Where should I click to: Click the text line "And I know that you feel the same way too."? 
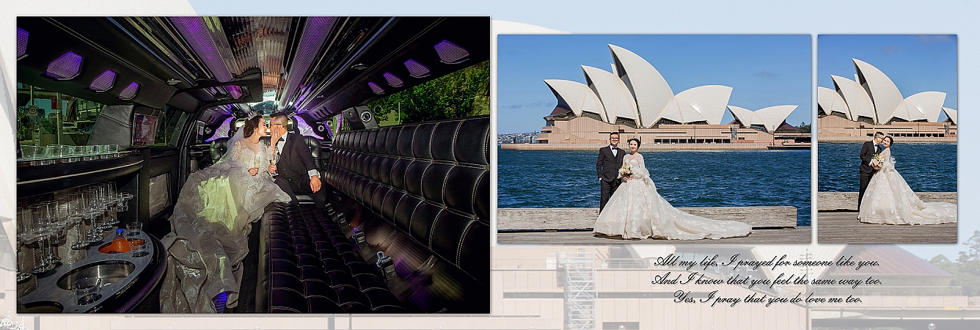point(767,280)
